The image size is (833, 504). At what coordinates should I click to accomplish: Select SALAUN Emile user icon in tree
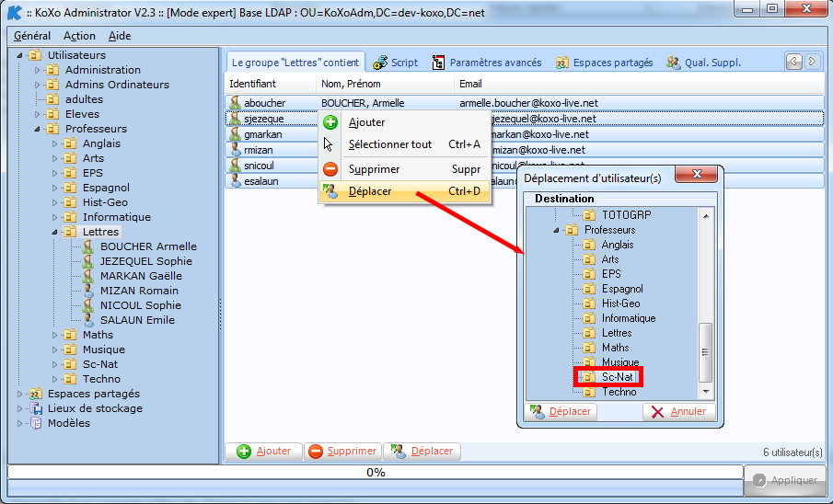pos(88,320)
